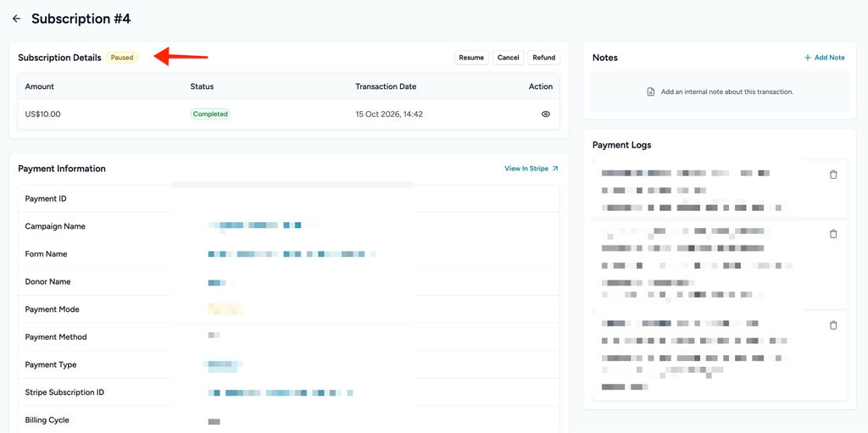Click the internal note placeholder text
This screenshot has height=433, width=868.
coord(726,92)
